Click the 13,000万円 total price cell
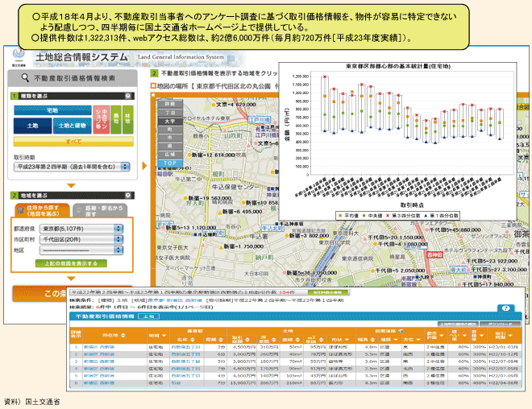Viewport: 532px width, 409px height. pos(243,383)
